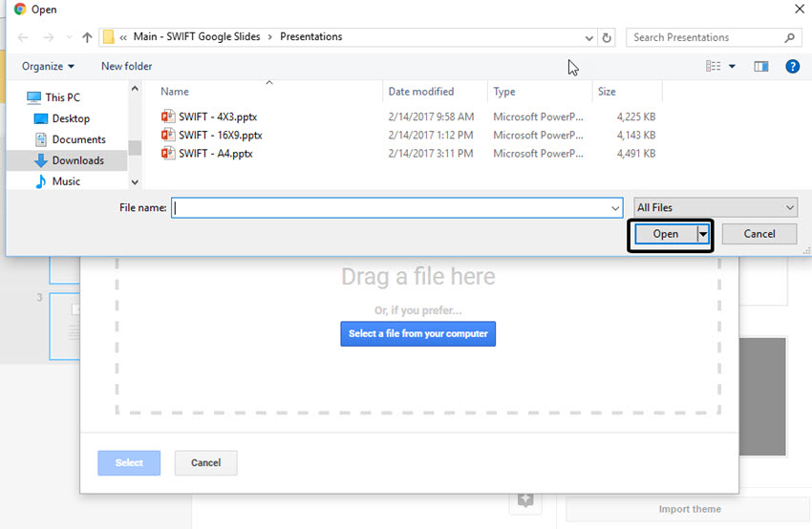Viewport: 812px width, 529px height.
Task: Sort by Type column header
Action: tap(503, 92)
